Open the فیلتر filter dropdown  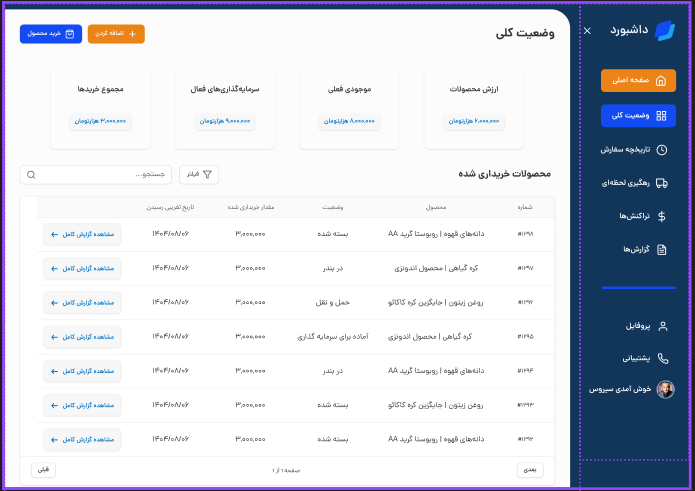(x=199, y=175)
